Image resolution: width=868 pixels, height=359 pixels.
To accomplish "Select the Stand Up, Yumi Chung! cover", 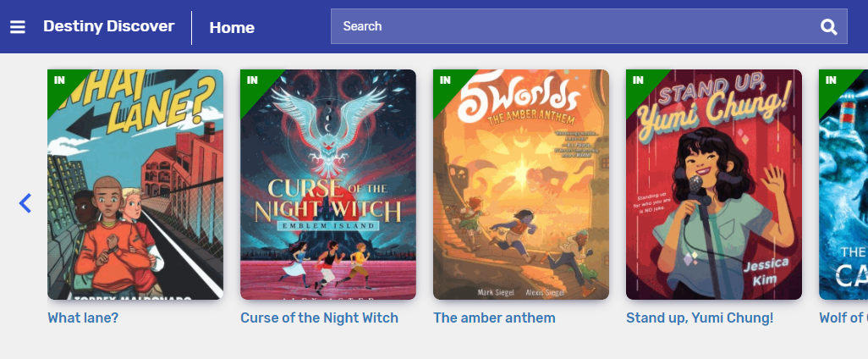I will pos(714,185).
